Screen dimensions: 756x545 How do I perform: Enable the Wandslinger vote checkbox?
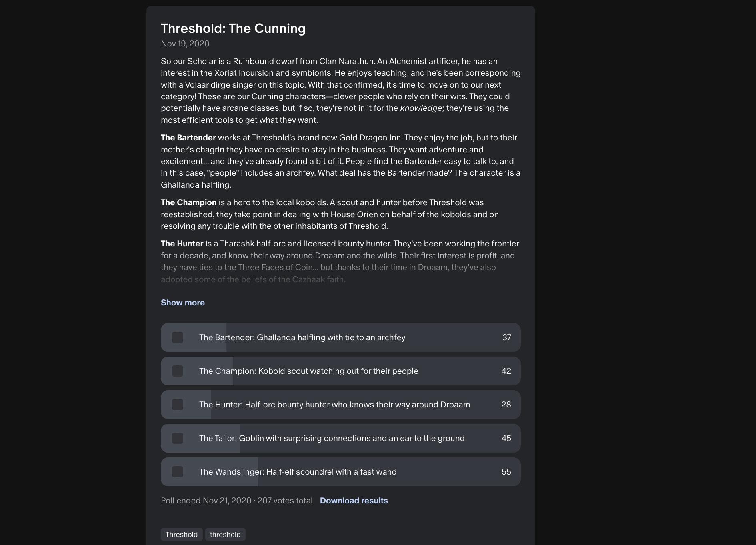coord(178,472)
